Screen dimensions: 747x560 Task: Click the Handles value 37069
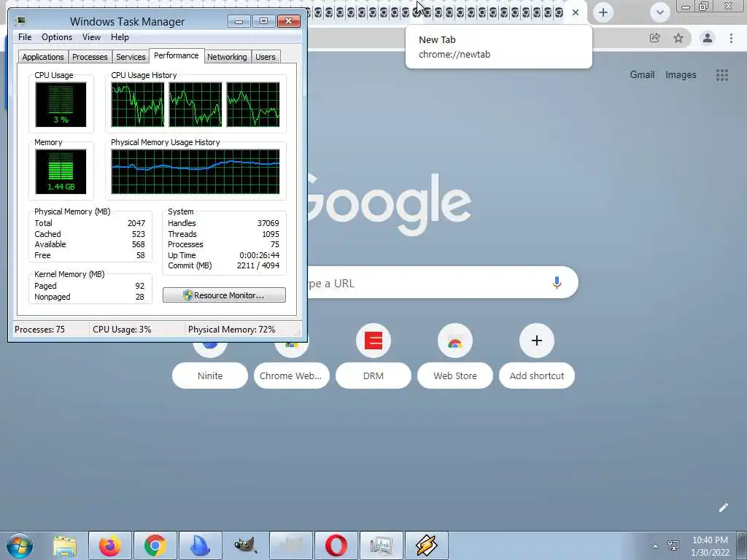tap(268, 223)
